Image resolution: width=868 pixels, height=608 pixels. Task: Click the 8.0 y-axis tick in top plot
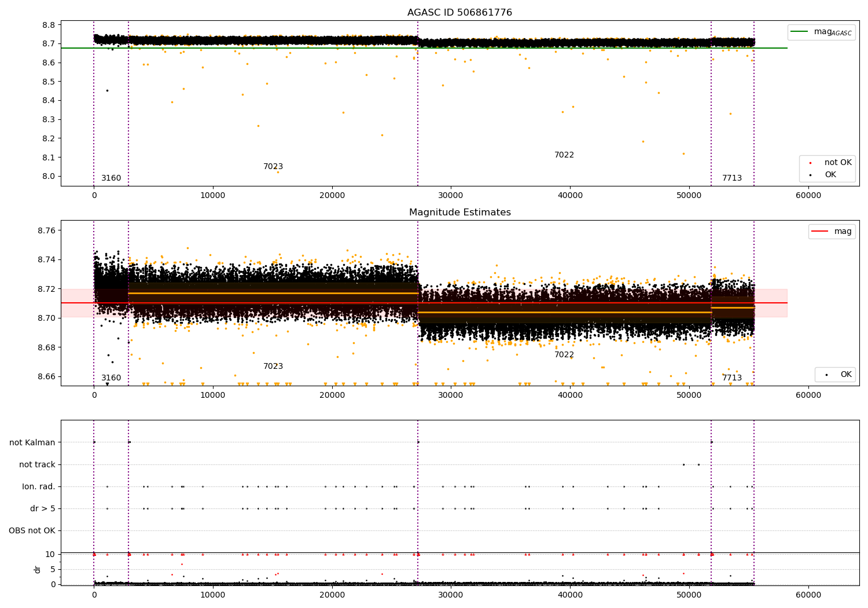coord(49,177)
